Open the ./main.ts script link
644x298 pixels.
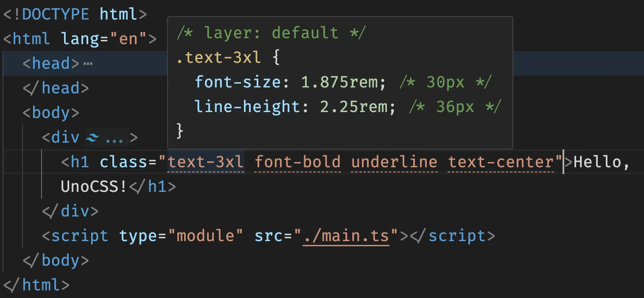(346, 236)
